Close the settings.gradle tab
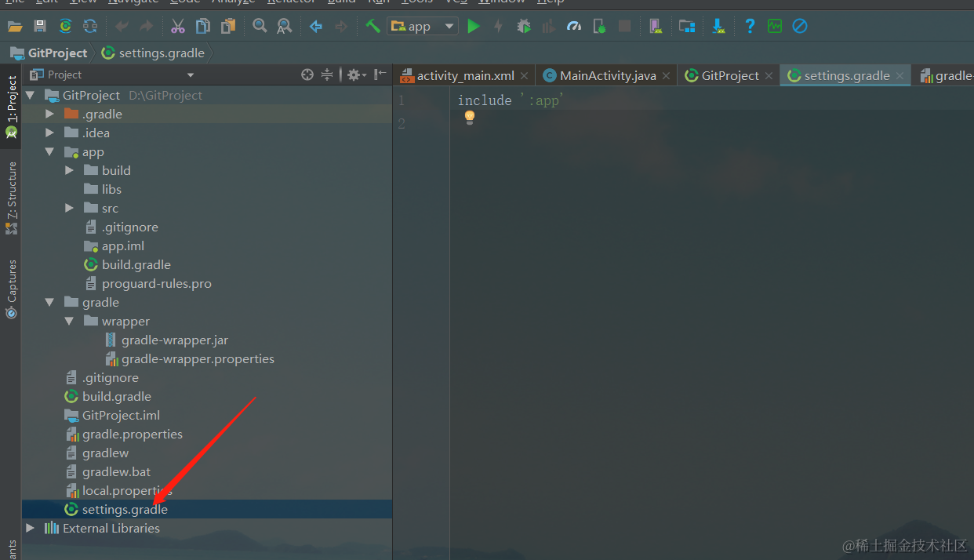The height and width of the screenshot is (560, 974). pyautogui.click(x=899, y=76)
